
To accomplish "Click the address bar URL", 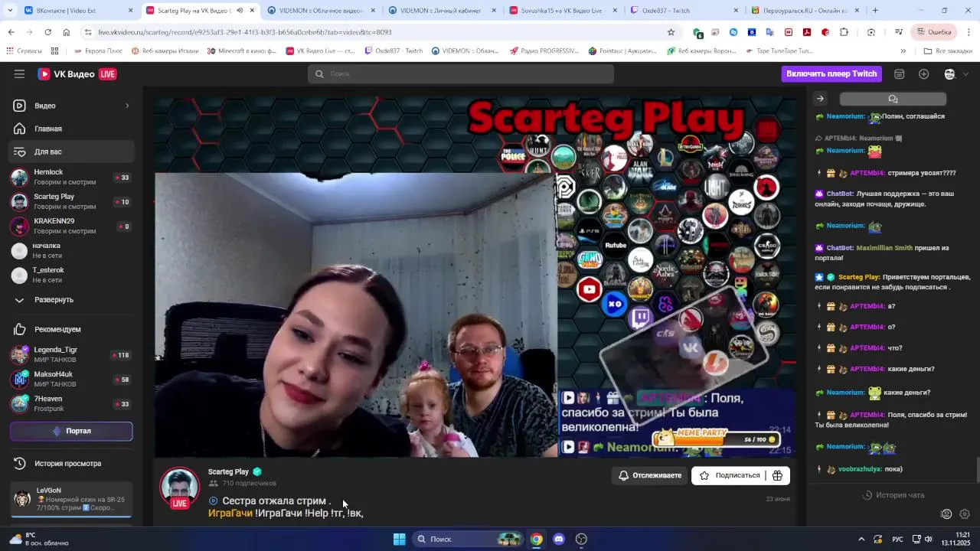I will [x=245, y=32].
